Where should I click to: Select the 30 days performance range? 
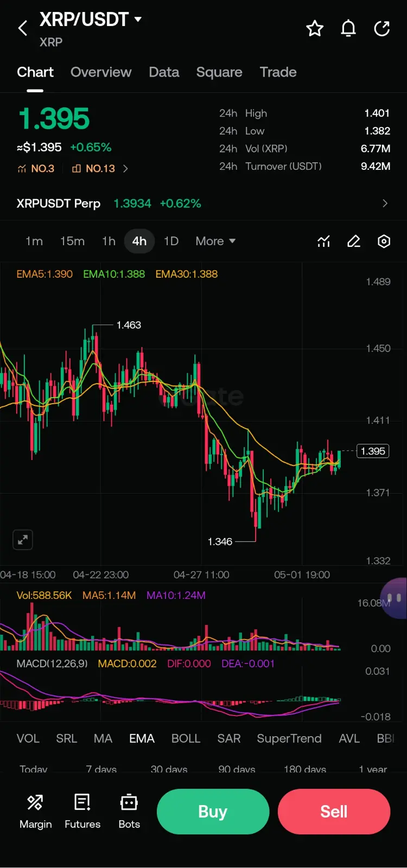tap(169, 769)
